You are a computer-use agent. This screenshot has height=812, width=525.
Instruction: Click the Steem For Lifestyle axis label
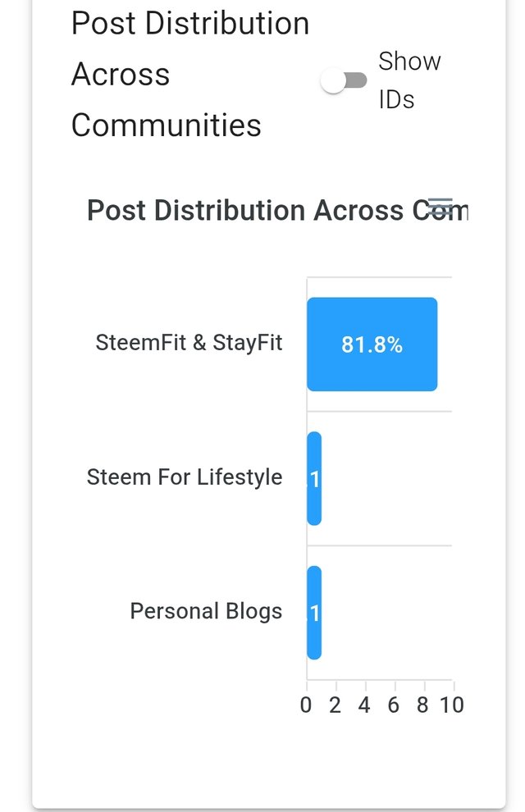pos(185,477)
